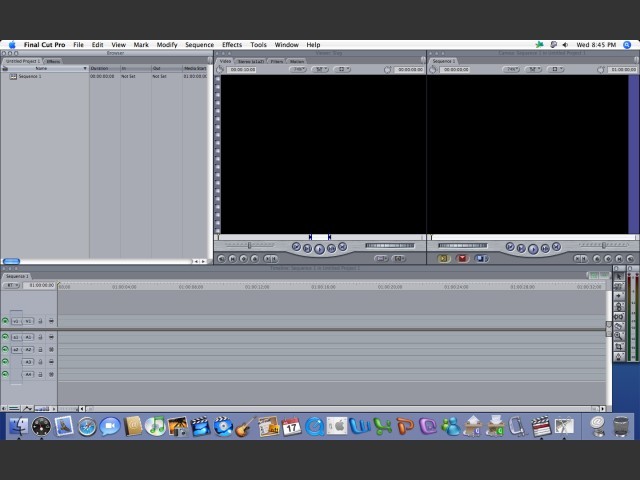Play the sequence in the Canvas
Image resolution: width=640 pixels, height=480 pixels.
533,249
